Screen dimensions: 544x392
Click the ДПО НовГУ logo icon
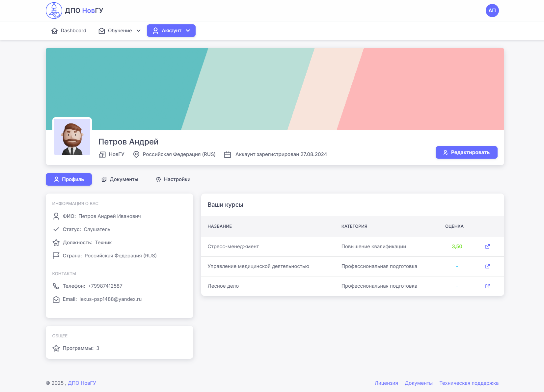click(x=54, y=11)
